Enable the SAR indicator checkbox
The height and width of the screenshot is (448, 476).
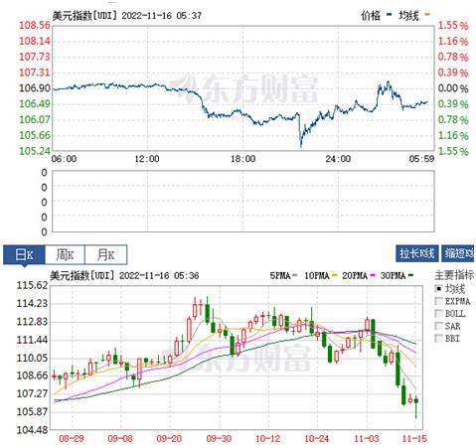(438, 326)
